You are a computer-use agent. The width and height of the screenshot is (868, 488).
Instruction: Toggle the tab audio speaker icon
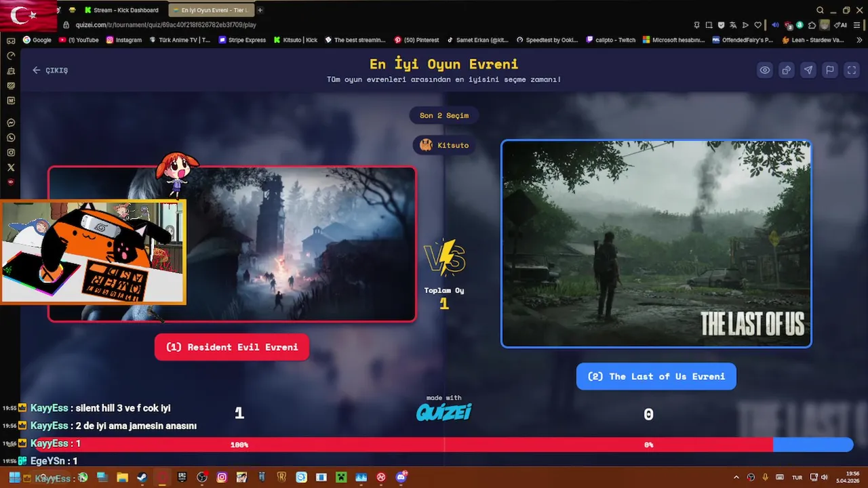pos(775,25)
